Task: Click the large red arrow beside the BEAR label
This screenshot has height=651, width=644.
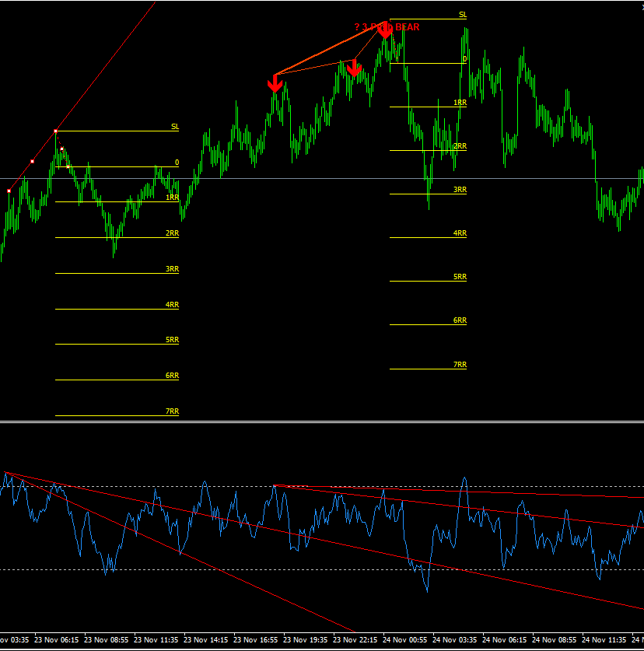Action: (385, 30)
